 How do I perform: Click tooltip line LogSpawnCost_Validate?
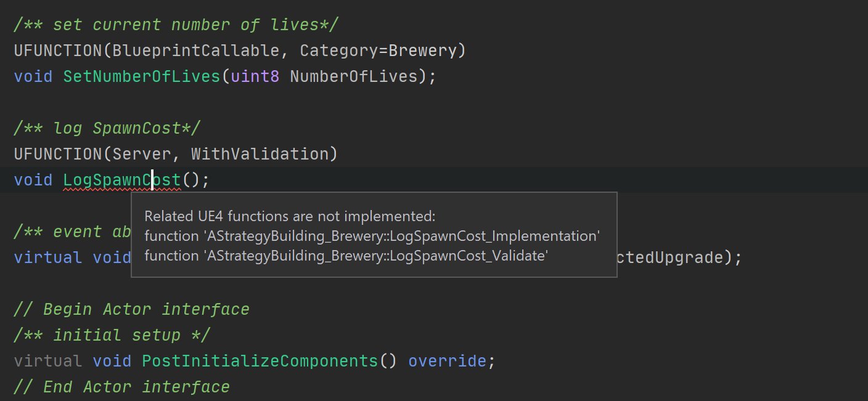point(346,256)
